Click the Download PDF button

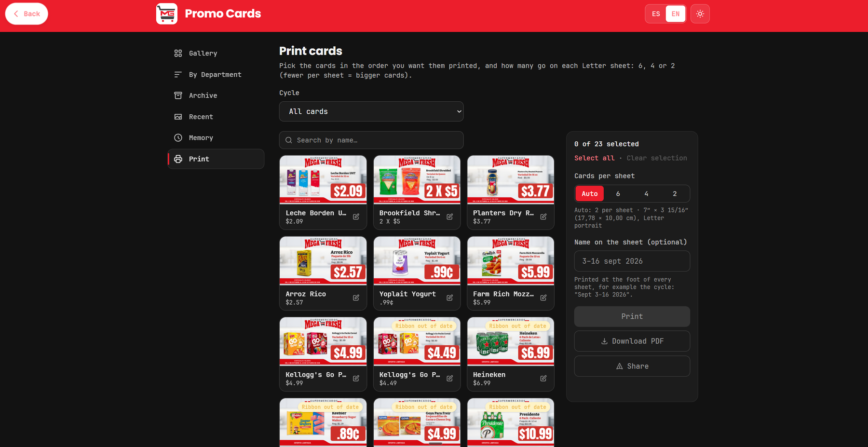click(632, 341)
